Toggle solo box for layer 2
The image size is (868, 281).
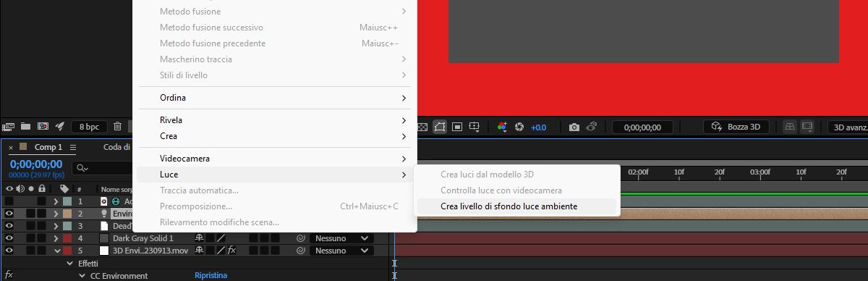pos(30,214)
